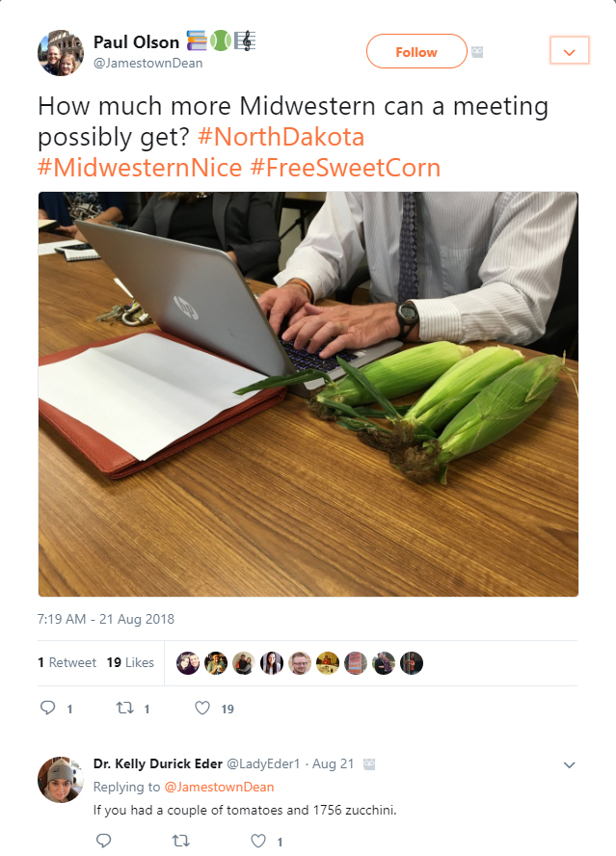Open the reply's options chevron dropdown

click(x=569, y=764)
